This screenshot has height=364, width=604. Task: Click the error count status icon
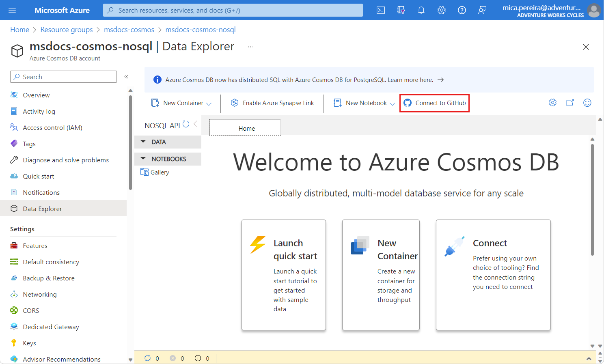(x=173, y=358)
